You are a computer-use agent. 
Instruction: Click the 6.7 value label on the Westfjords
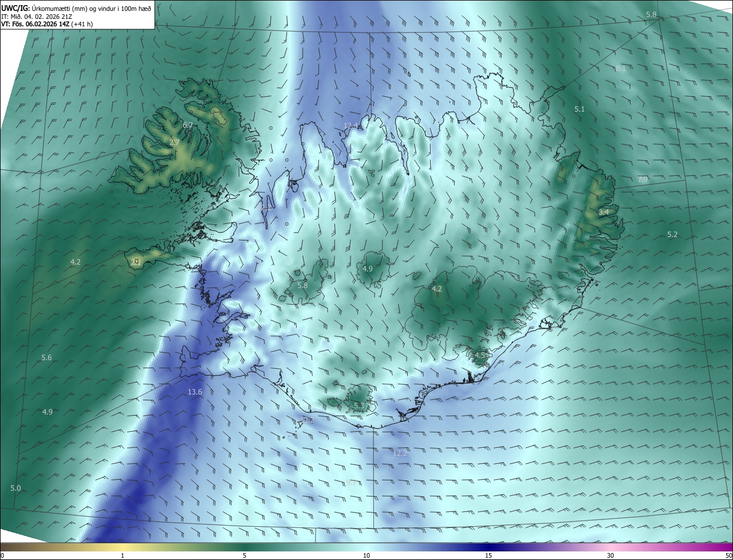[x=188, y=125]
